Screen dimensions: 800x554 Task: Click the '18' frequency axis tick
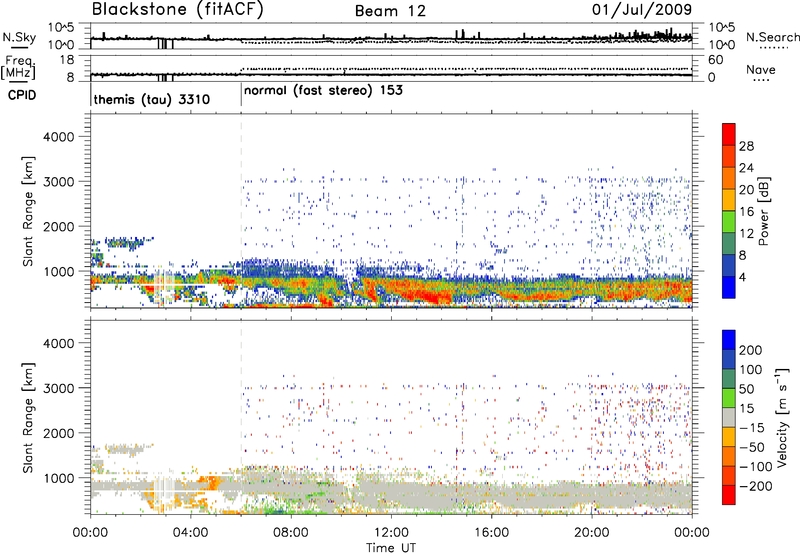coord(67,60)
